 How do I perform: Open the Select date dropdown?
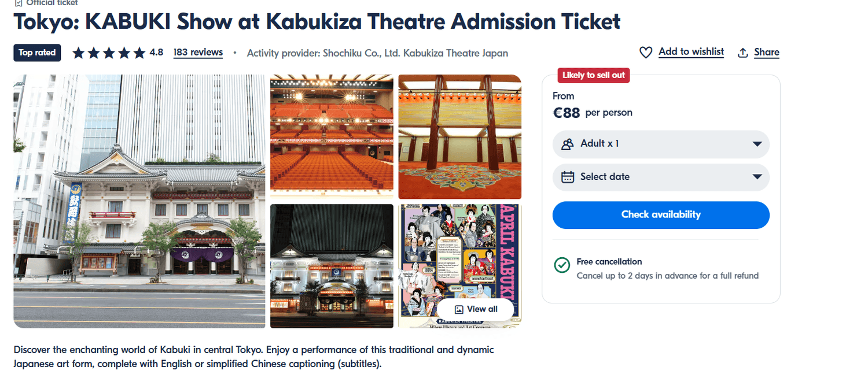(x=661, y=177)
